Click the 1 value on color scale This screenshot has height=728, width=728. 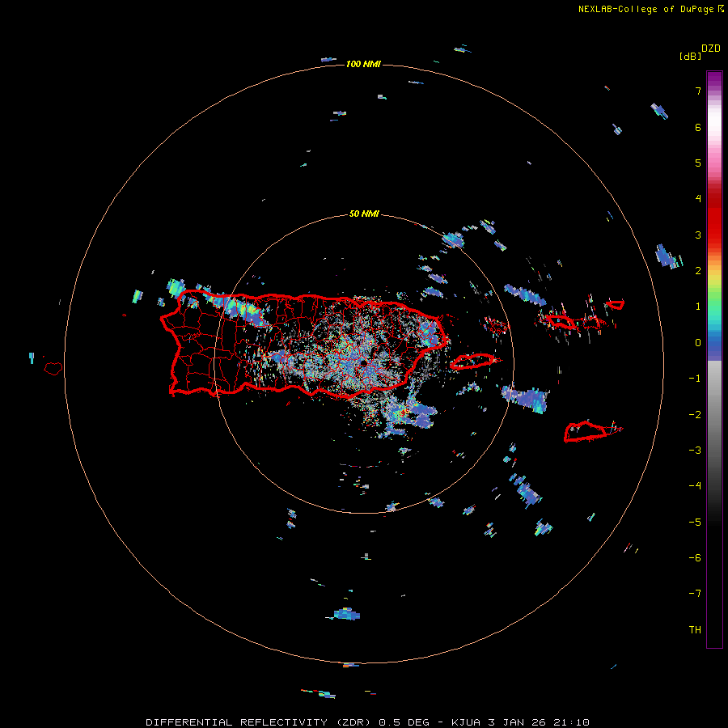coord(698,307)
